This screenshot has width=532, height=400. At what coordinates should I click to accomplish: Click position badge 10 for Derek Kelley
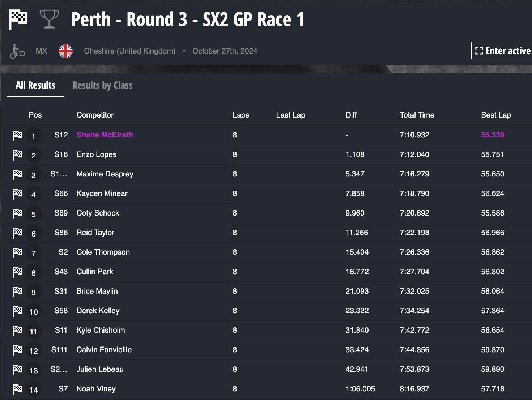click(x=34, y=311)
